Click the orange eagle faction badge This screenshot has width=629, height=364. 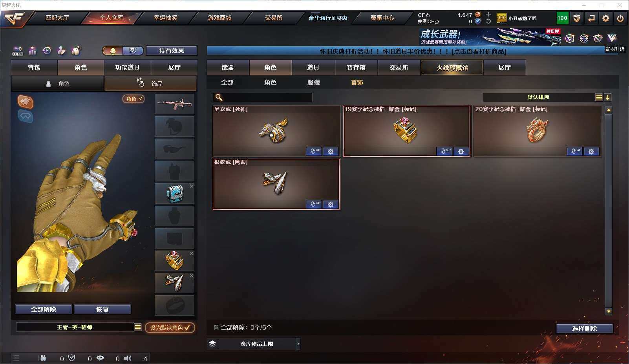tap(25, 102)
